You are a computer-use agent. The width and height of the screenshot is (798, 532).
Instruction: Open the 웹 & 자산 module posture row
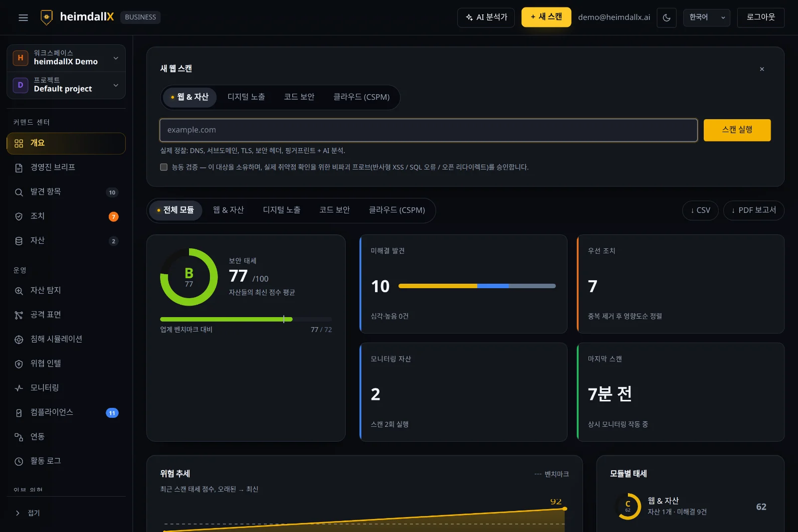tap(690, 507)
